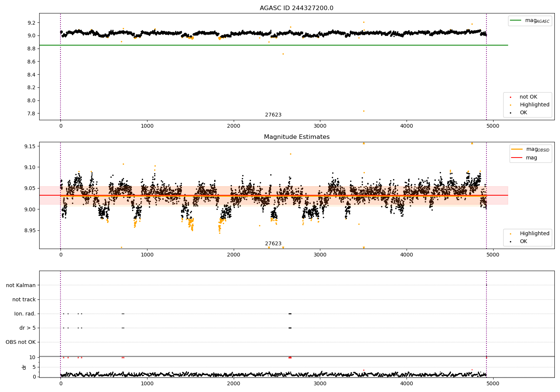
Task: Click the 9.10 y-axis tick of middle plot
Action: point(30,167)
